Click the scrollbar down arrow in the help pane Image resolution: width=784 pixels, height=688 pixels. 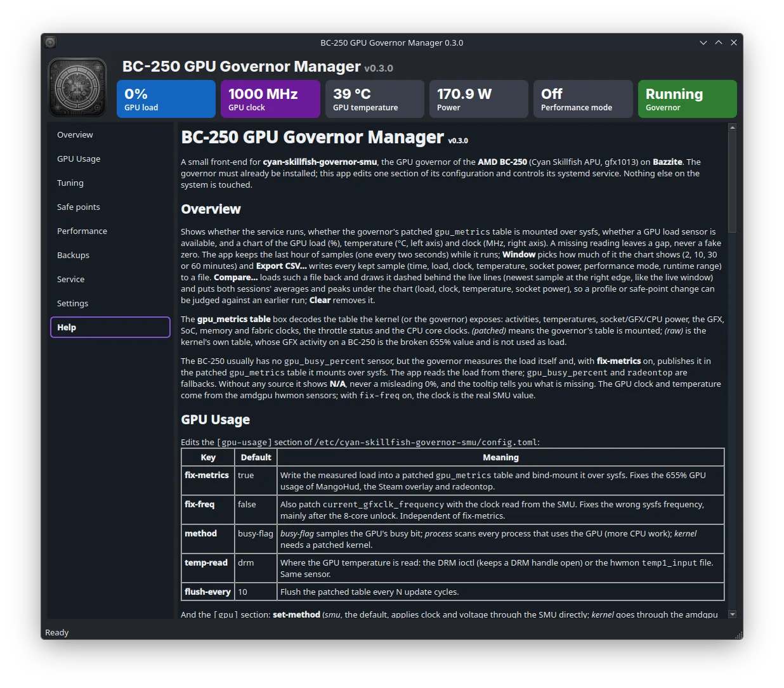click(x=733, y=614)
